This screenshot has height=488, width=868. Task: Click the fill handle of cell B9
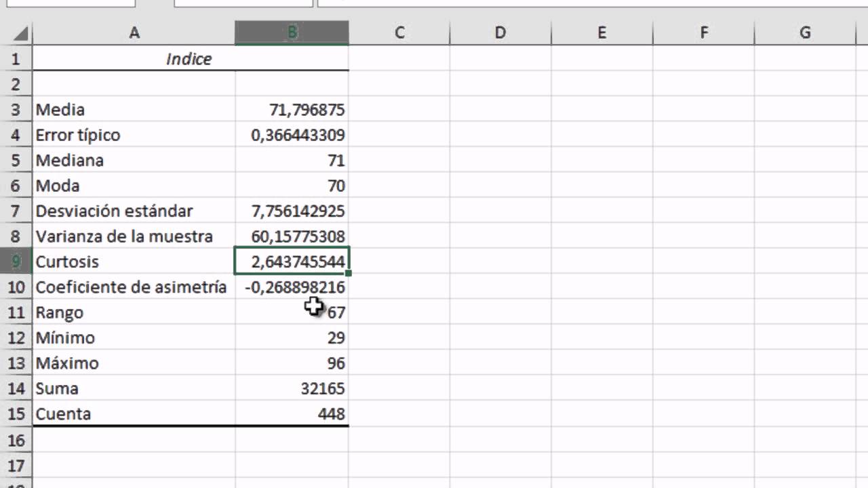click(x=349, y=274)
